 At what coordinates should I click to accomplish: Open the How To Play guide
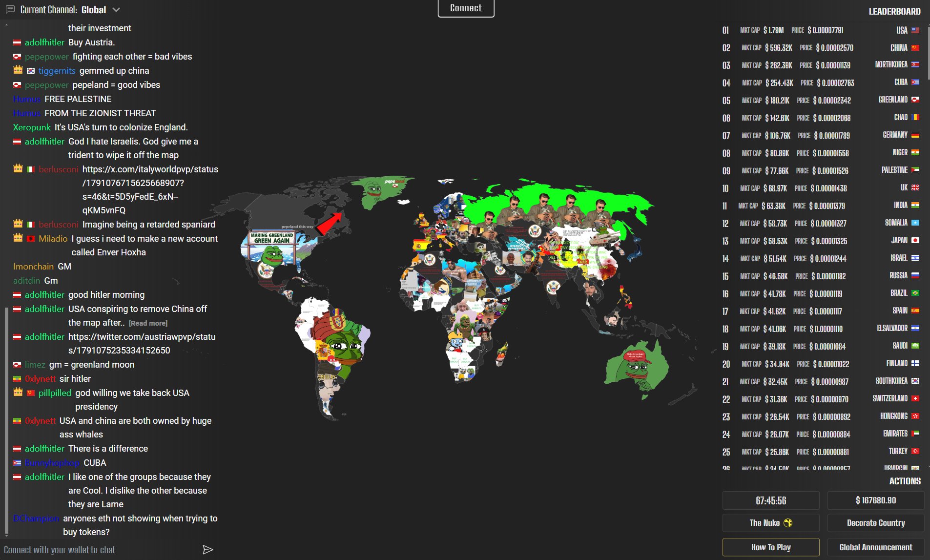click(771, 547)
